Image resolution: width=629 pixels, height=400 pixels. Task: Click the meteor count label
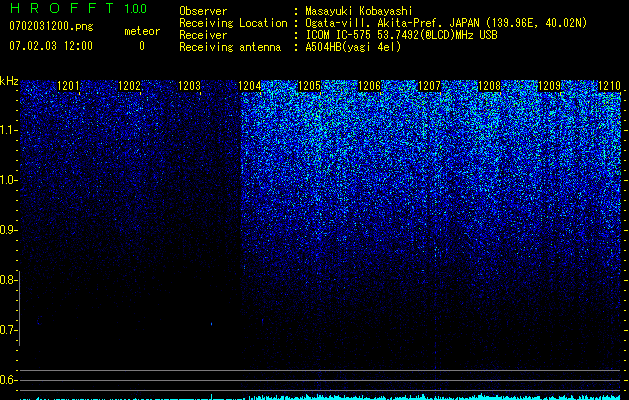pos(142,31)
